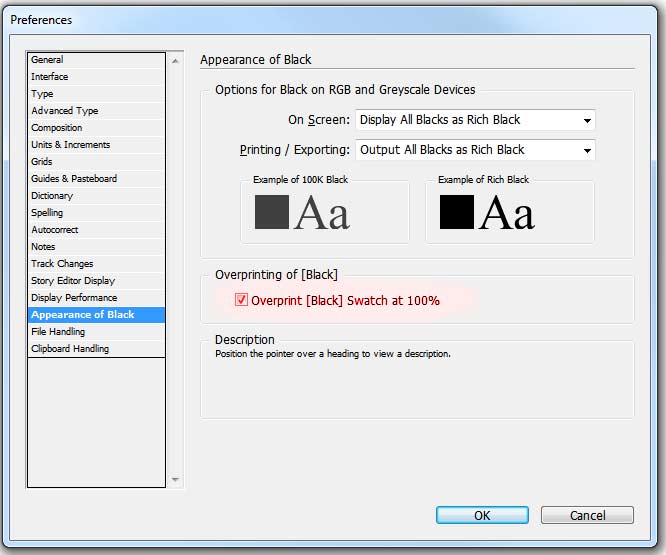This screenshot has width=666, height=555.
Task: Open Units & Increments settings
Action: 96,145
